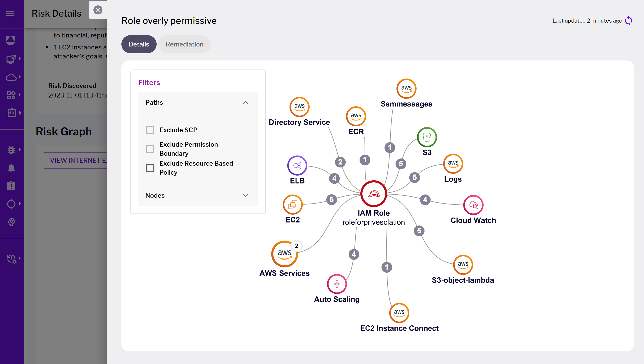This screenshot has width=644, height=364.
Task: Enable Exclude Resource Based Policy filter
Action: (x=150, y=168)
